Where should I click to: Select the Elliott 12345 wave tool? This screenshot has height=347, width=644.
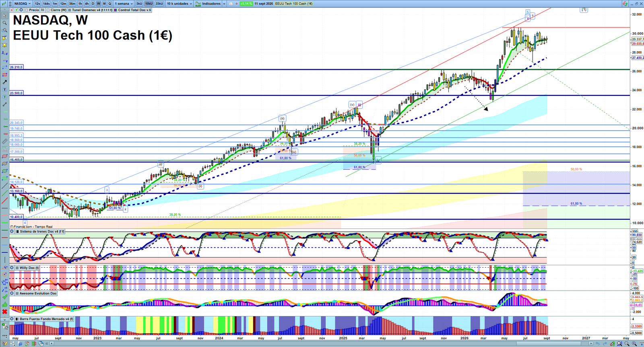pyautogui.click(x=4, y=282)
